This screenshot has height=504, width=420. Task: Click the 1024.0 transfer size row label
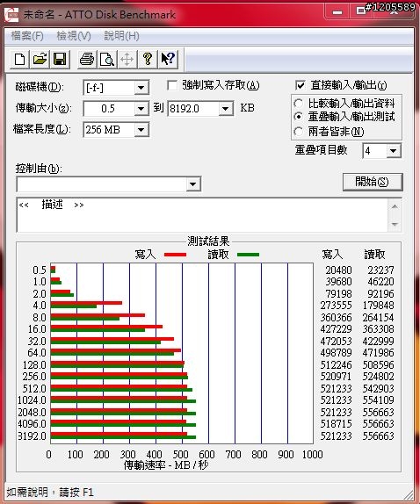pos(33,400)
